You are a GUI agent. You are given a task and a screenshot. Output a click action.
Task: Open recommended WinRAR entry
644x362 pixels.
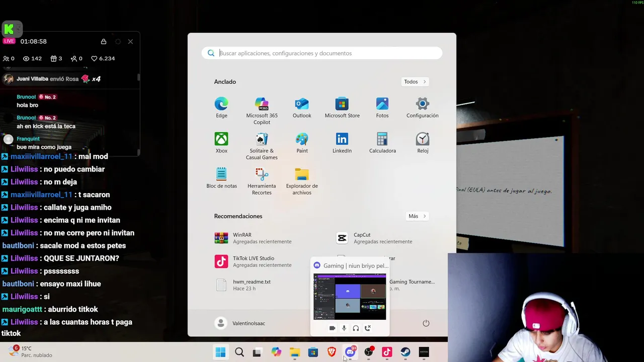pos(253,238)
